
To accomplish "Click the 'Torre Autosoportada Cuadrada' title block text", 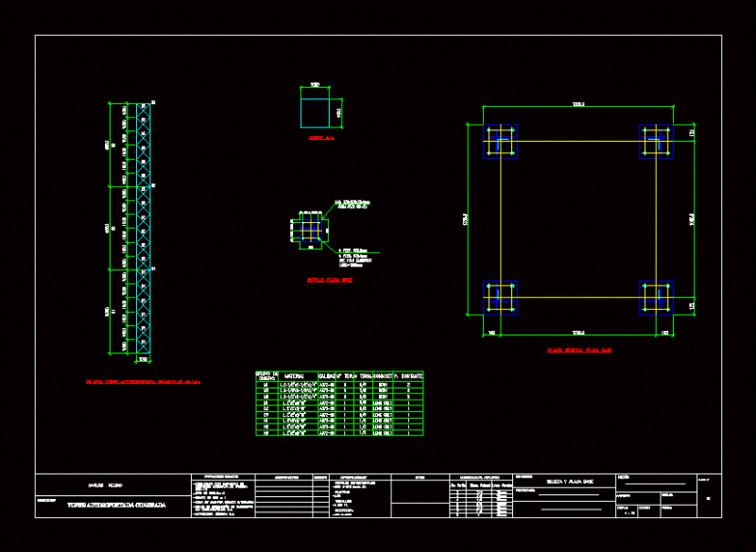I will point(116,506).
